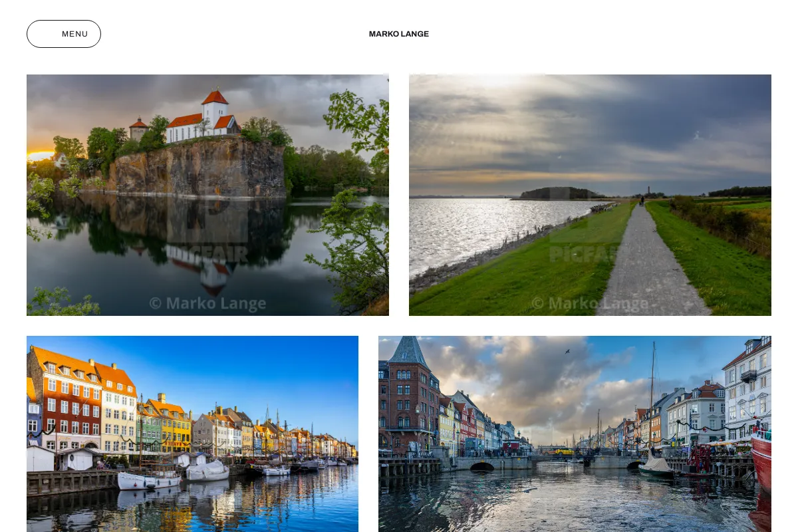This screenshot has height=532, width=798.
Task: Open the church on cliff photo
Action: pyautogui.click(x=207, y=195)
